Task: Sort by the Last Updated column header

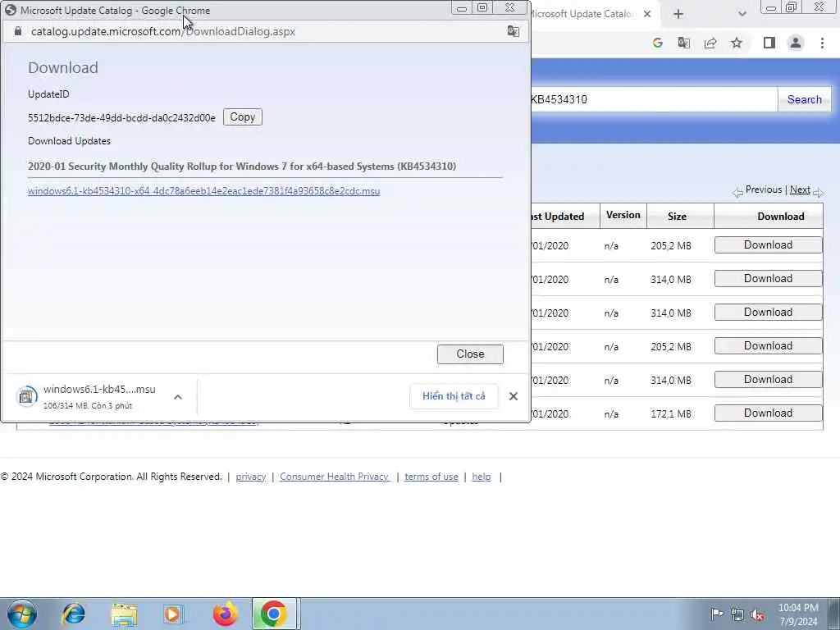Action: [557, 217]
